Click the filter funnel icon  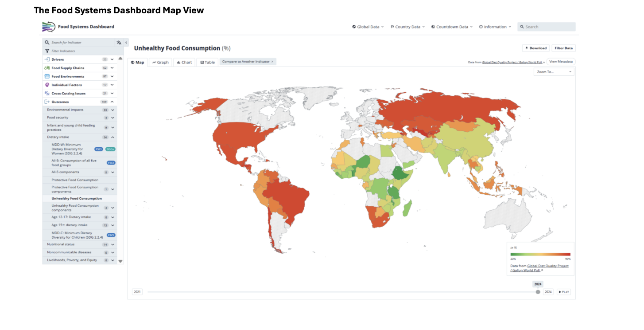coord(47,51)
